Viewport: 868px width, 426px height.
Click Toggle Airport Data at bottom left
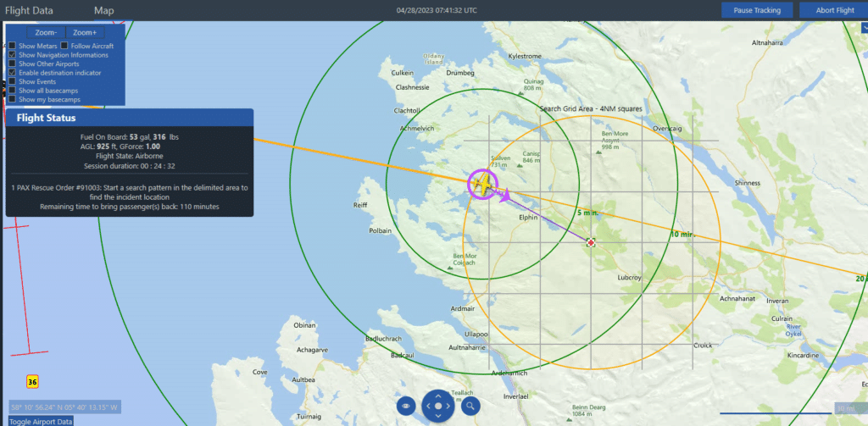point(41,421)
